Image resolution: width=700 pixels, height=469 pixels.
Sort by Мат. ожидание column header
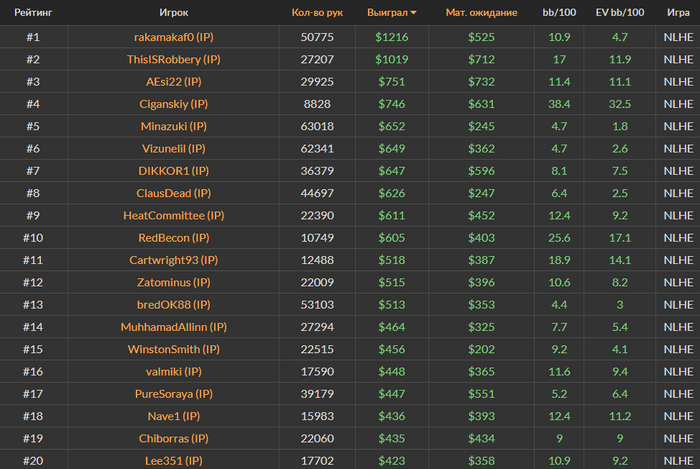(481, 12)
